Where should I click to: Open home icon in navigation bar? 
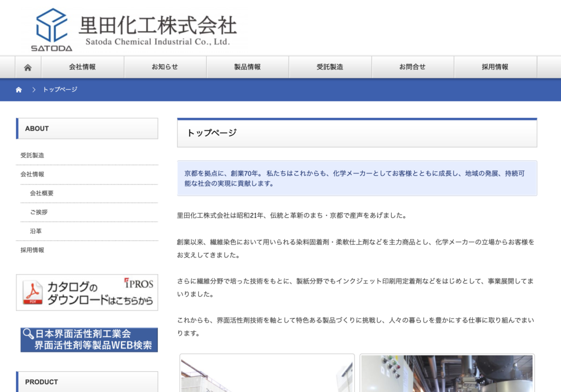[x=28, y=67]
